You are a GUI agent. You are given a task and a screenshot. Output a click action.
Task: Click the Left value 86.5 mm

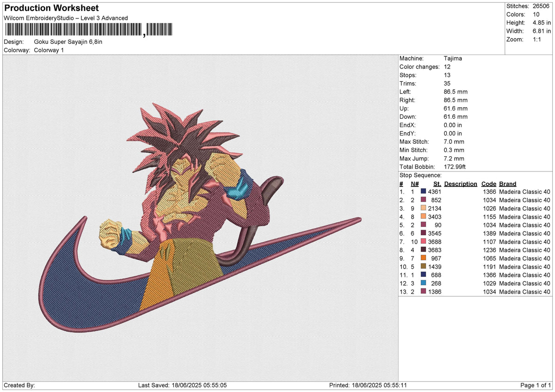tap(456, 92)
